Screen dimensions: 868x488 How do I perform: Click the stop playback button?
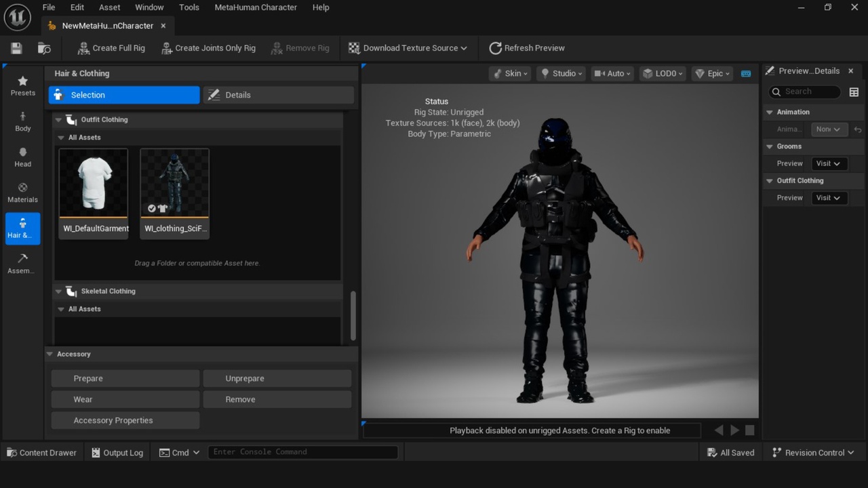click(x=750, y=430)
